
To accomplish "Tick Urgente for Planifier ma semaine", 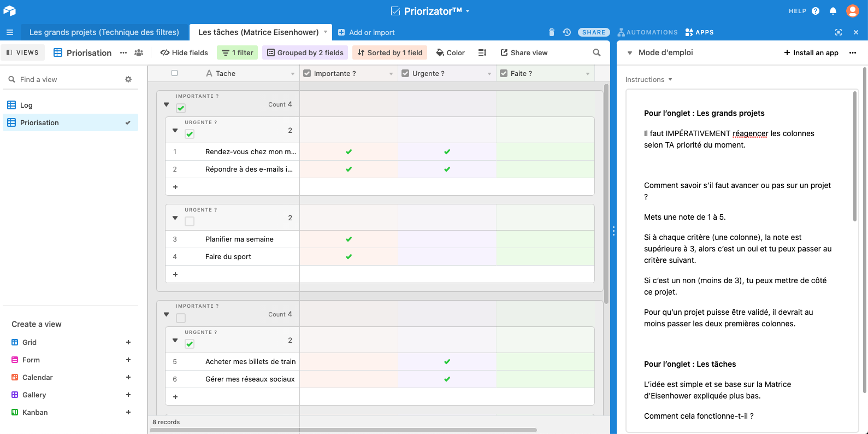I will [447, 239].
